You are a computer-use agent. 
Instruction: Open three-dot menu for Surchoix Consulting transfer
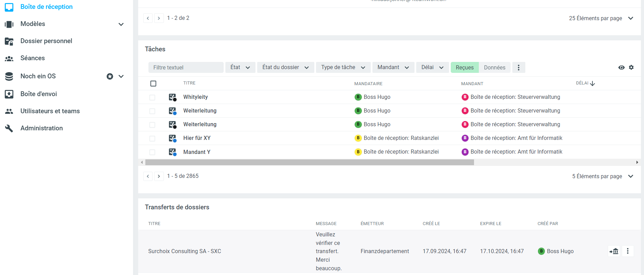pos(628,251)
